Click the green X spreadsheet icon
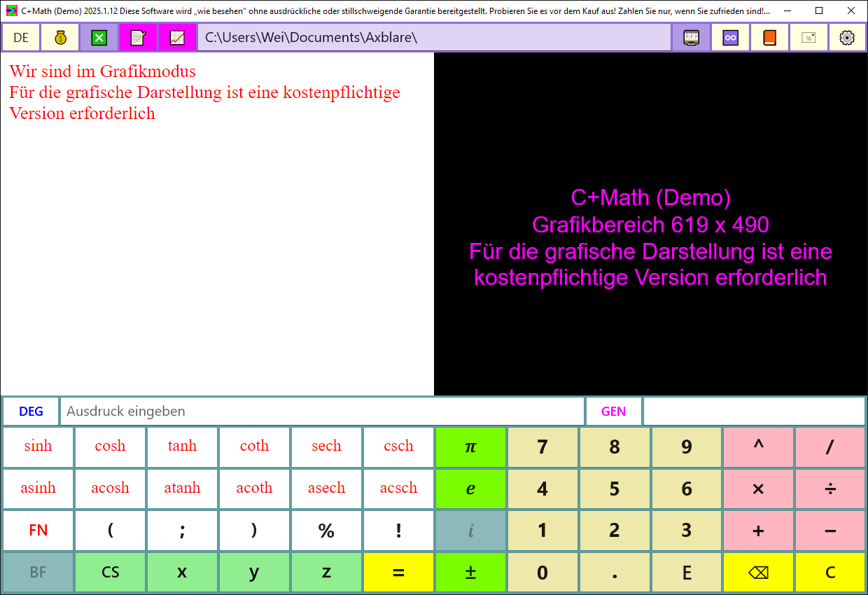This screenshot has height=595, width=868. (x=99, y=38)
